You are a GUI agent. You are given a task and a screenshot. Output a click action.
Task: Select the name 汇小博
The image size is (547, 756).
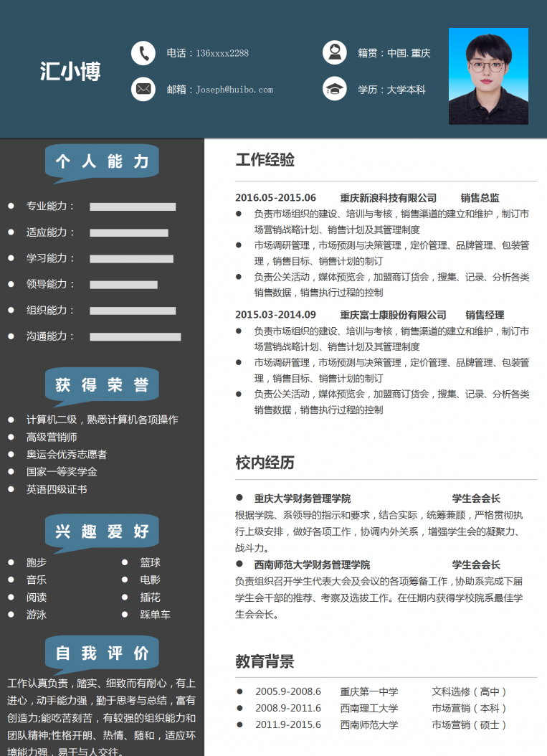(x=70, y=71)
